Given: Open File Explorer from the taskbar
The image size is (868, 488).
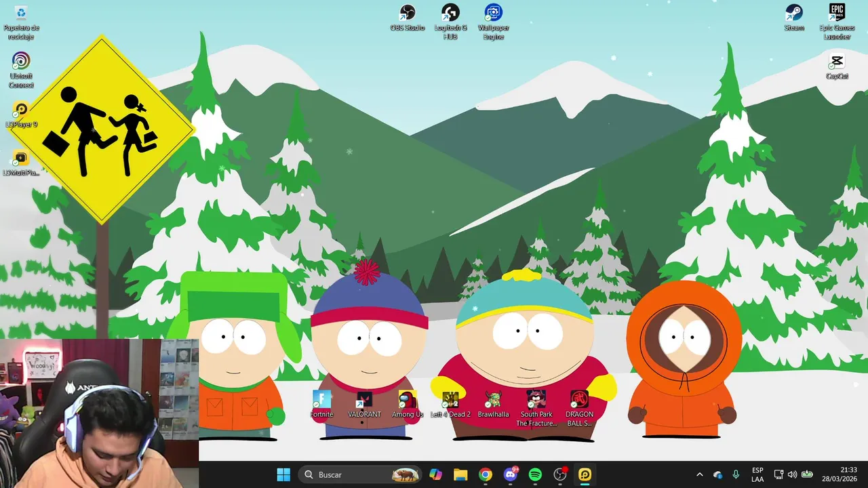Looking at the screenshot, I should click(x=460, y=474).
